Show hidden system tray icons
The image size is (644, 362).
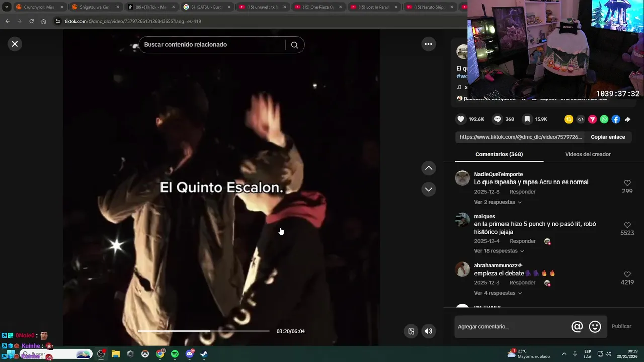(x=564, y=354)
